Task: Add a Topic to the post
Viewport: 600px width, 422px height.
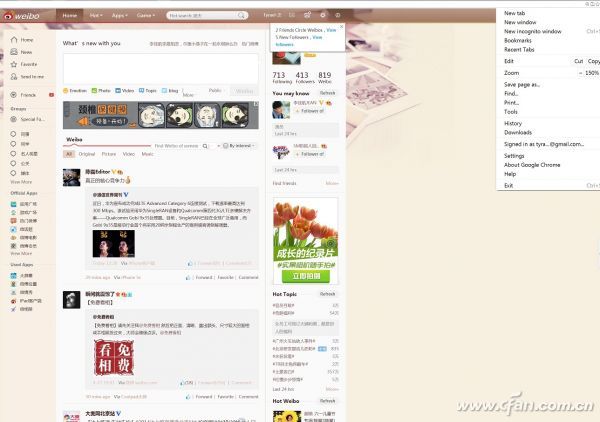Action: [x=148, y=91]
